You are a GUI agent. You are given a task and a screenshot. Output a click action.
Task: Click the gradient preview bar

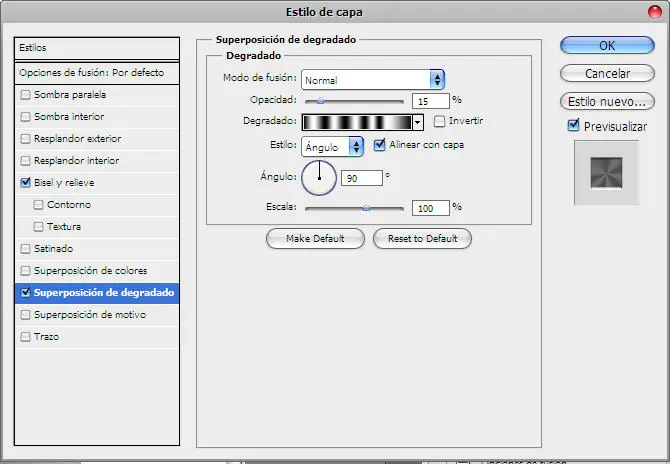pos(357,123)
